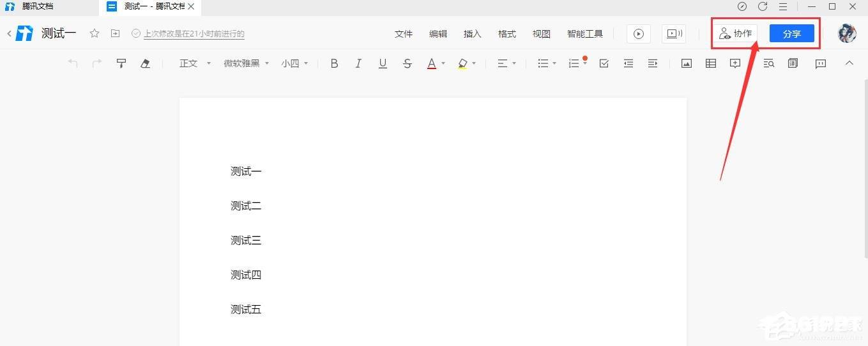The image size is (868, 346).
Task: Open the paragraph style dropdown 正文
Action: pos(195,63)
